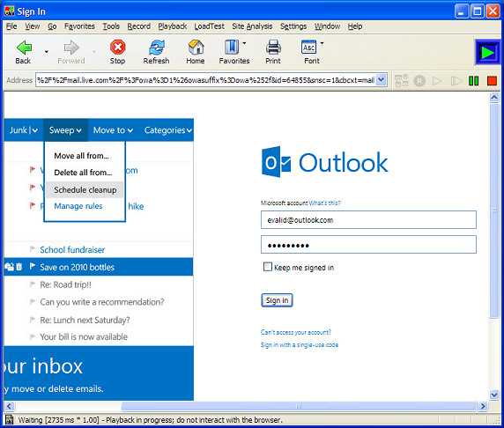This screenshot has height=428, width=504.
Task: Expand the Font toolbar dropdown arrow
Action: click(322, 43)
